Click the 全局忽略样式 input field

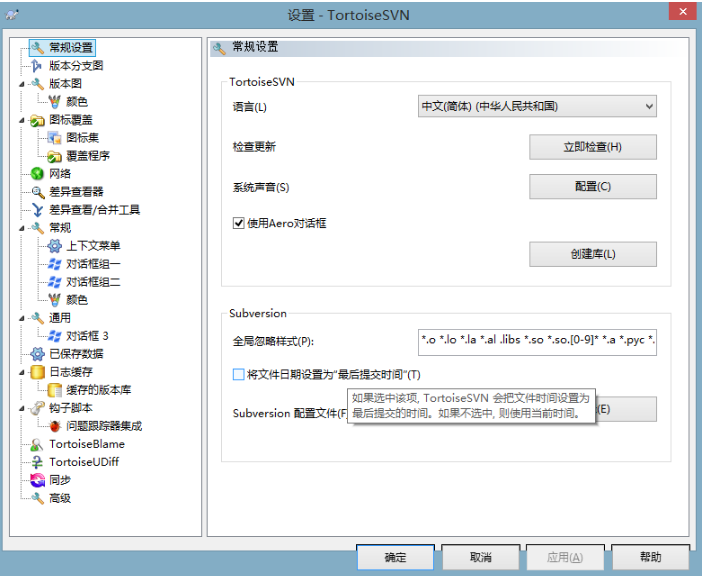(x=537, y=342)
